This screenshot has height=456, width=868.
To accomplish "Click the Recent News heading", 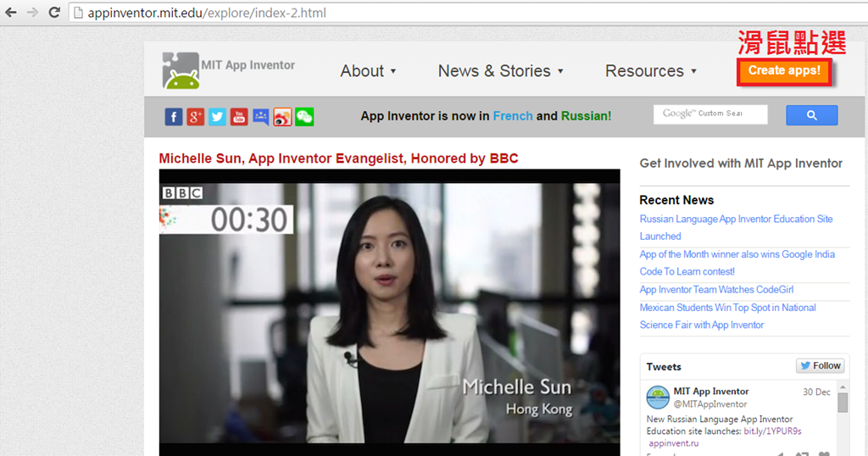I will tap(676, 200).
